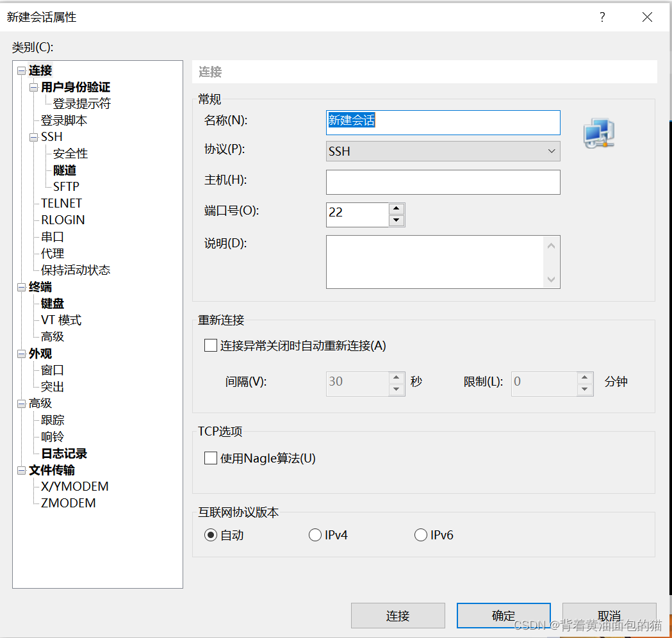The height and width of the screenshot is (638, 672).
Task: Increase the 端口号 value with up arrow
Action: coord(397,209)
